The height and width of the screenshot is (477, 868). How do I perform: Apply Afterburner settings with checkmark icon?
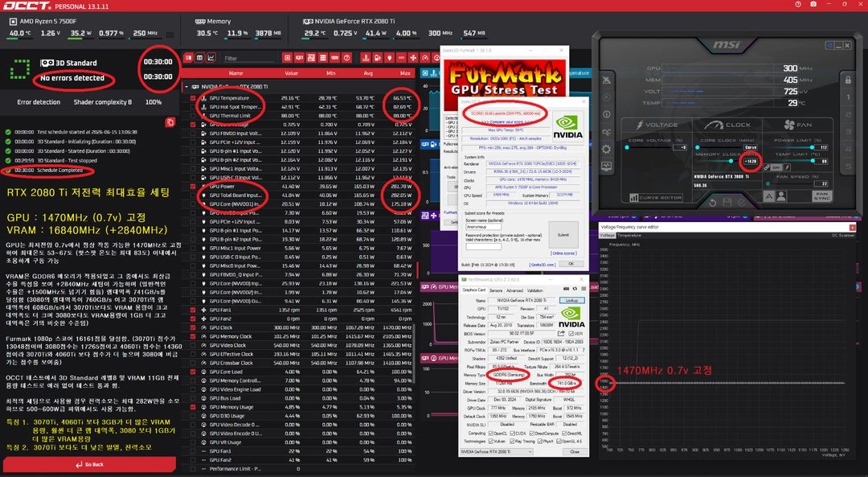click(x=742, y=202)
